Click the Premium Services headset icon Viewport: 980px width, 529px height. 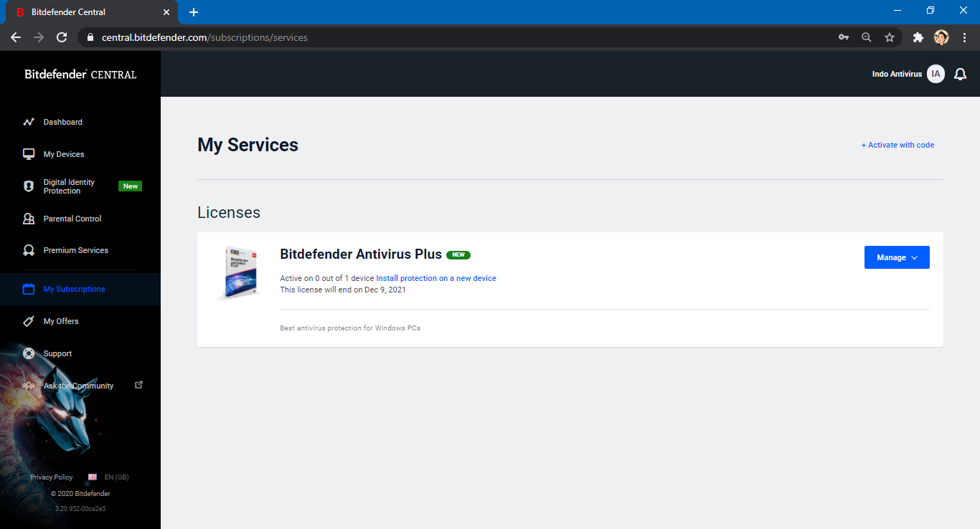tap(29, 250)
